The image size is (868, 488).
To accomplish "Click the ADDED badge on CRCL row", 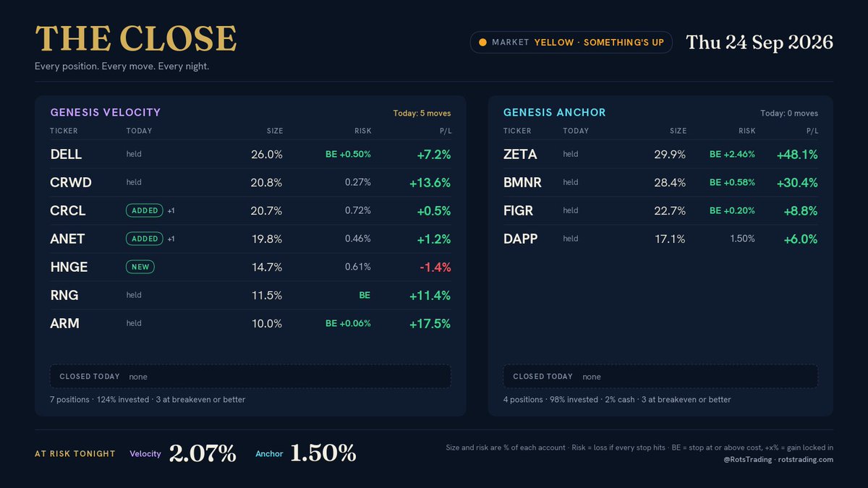I will point(145,210).
